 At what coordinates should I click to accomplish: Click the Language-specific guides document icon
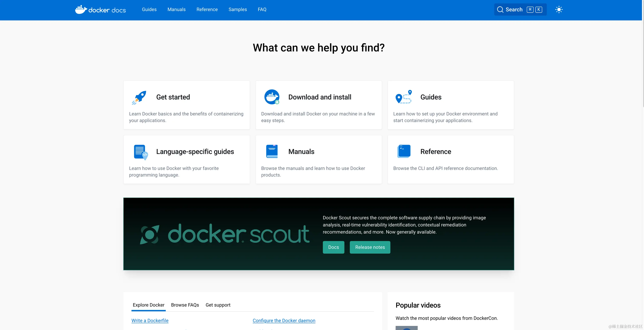(141, 152)
